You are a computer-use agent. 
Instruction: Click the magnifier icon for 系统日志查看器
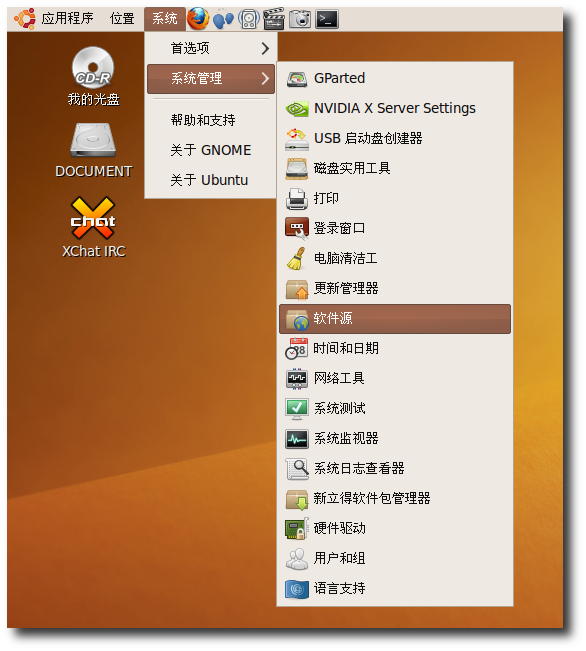pyautogui.click(x=297, y=468)
